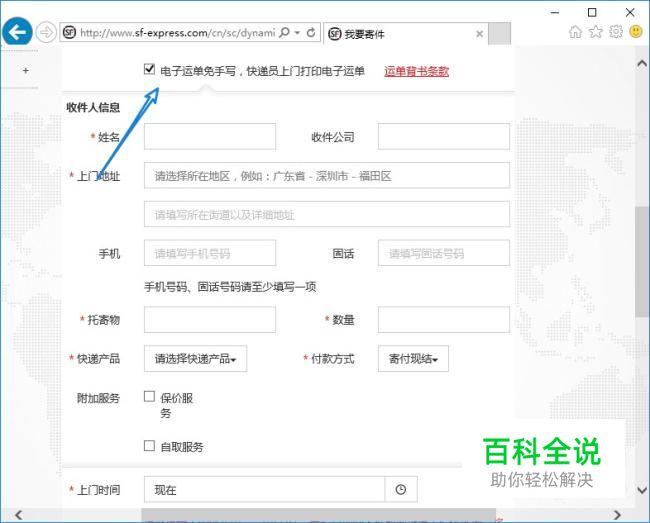This screenshot has height=523, width=650.
Task: Enable the 自取服务 checkbox
Action: point(149,446)
